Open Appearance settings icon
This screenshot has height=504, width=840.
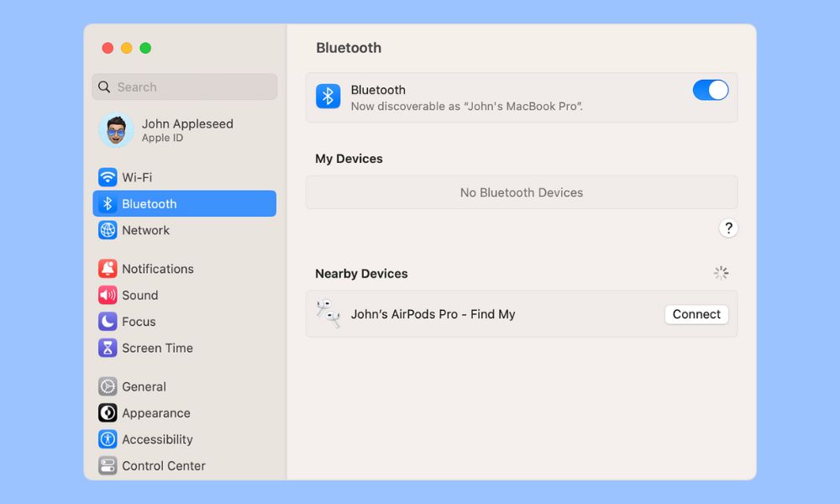click(108, 412)
